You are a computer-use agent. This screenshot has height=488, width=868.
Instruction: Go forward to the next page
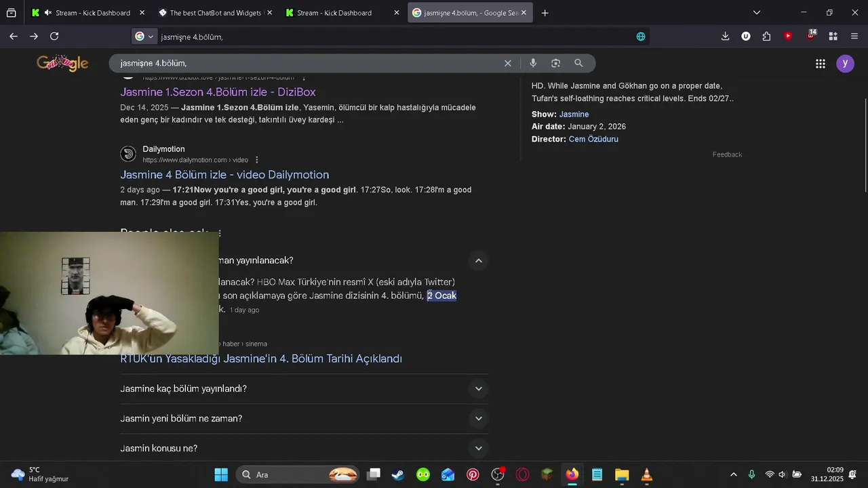34,36
